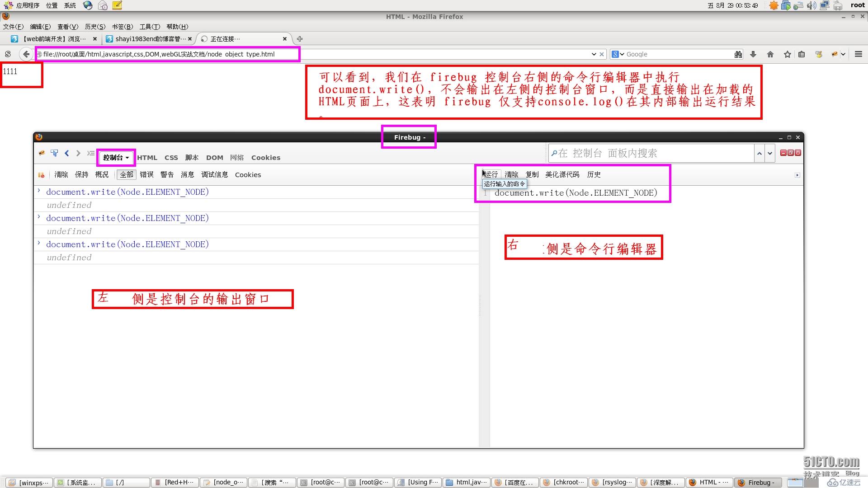Click next search result down arrow
The height and width of the screenshot is (488, 868).
click(770, 154)
